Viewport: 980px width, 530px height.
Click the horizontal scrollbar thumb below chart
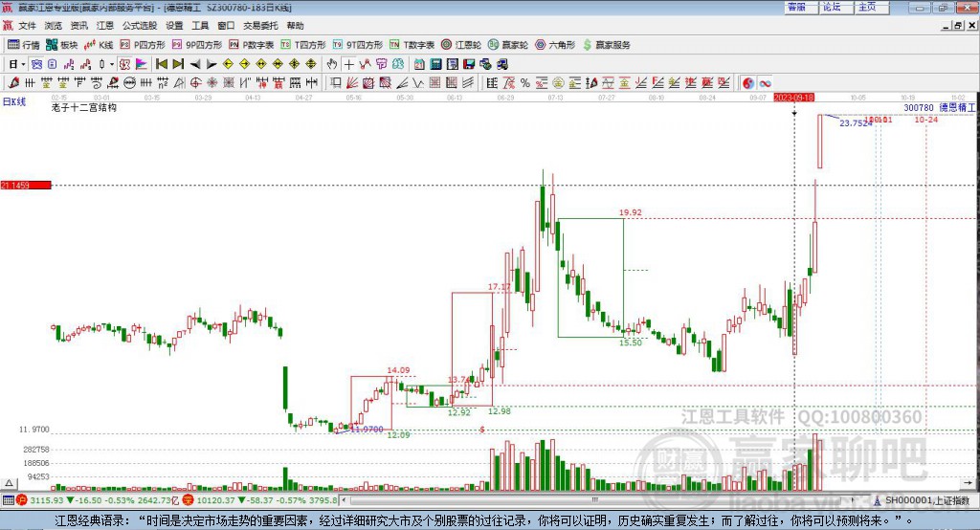click(595, 500)
